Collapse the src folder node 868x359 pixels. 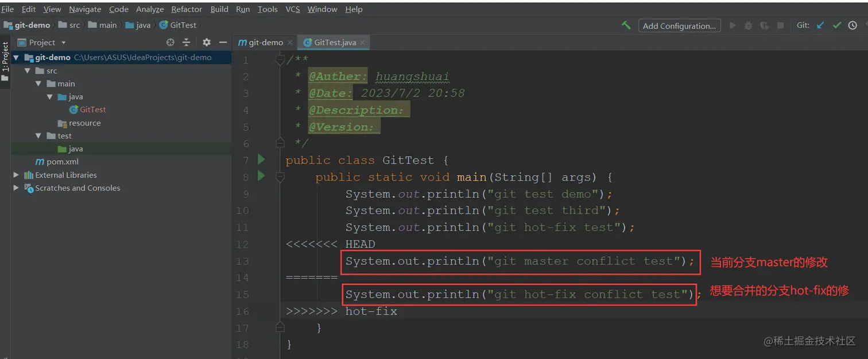click(28, 71)
